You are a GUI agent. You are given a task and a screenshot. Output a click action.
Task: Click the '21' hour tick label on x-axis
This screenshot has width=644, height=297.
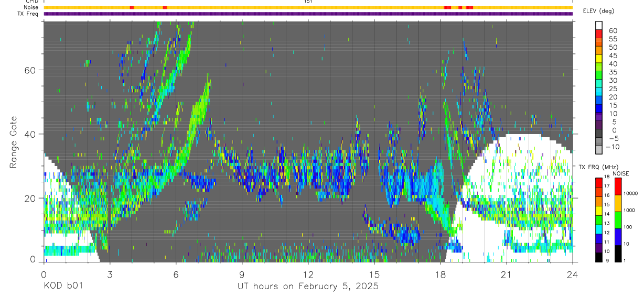coord(506,274)
